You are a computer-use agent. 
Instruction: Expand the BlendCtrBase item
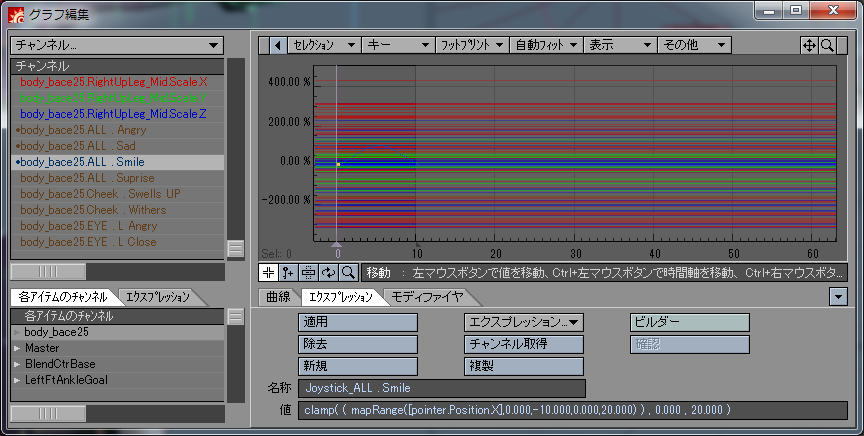(17, 364)
